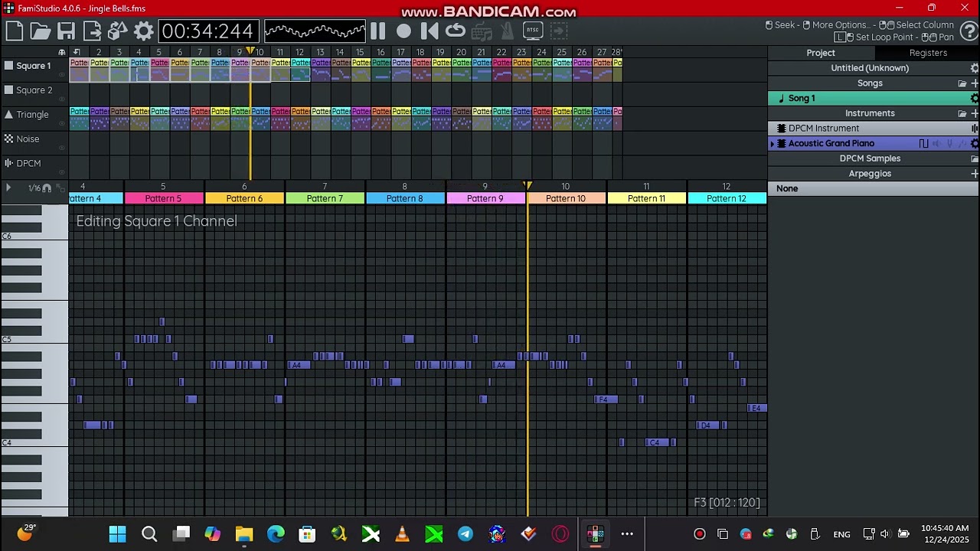Toggle the QWERTY keyboard input icon
This screenshot has width=980, height=551.
[482, 31]
